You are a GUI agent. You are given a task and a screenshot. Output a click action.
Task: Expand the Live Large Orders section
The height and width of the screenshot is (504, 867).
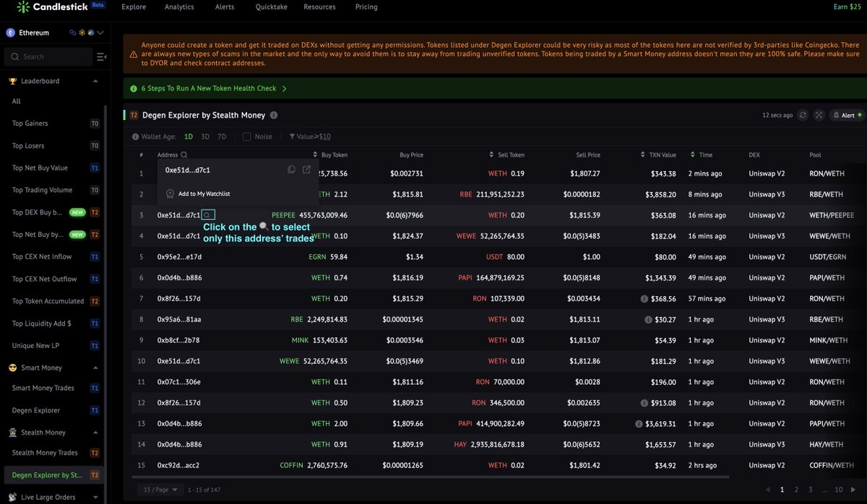tap(96, 497)
